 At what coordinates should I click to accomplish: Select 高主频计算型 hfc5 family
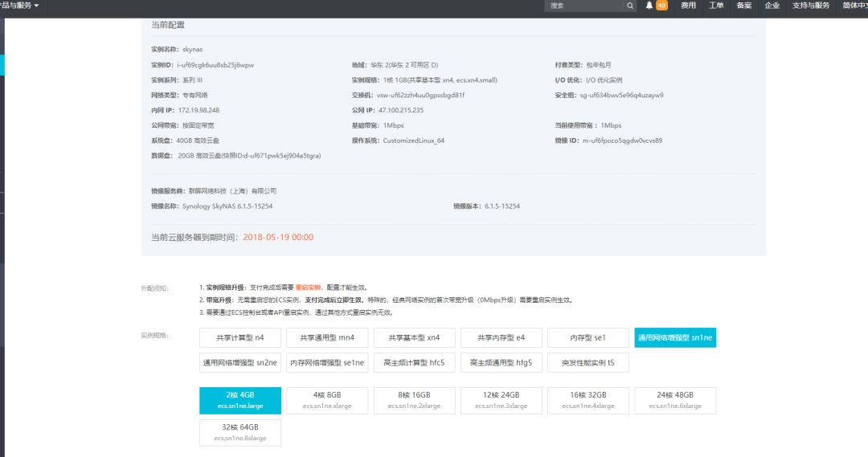tap(415, 363)
